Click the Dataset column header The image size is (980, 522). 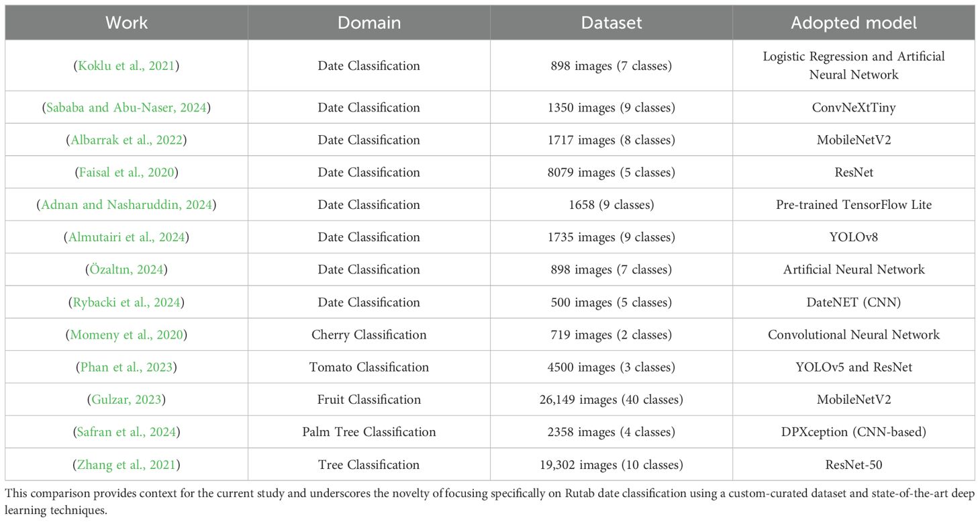pyautogui.click(x=611, y=23)
